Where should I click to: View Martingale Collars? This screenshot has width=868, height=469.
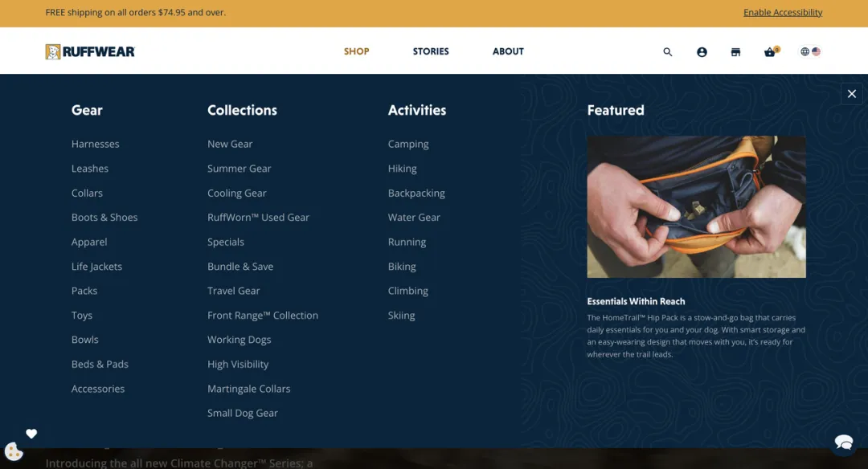(248, 389)
